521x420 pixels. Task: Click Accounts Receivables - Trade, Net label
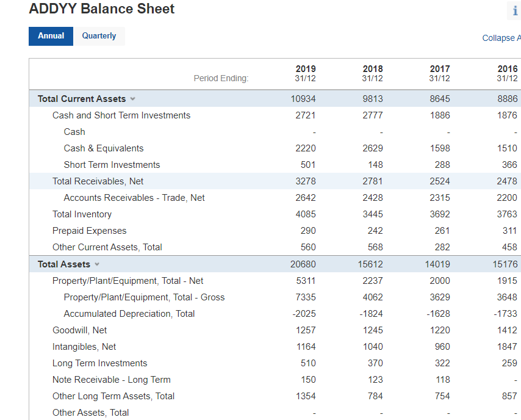click(134, 198)
